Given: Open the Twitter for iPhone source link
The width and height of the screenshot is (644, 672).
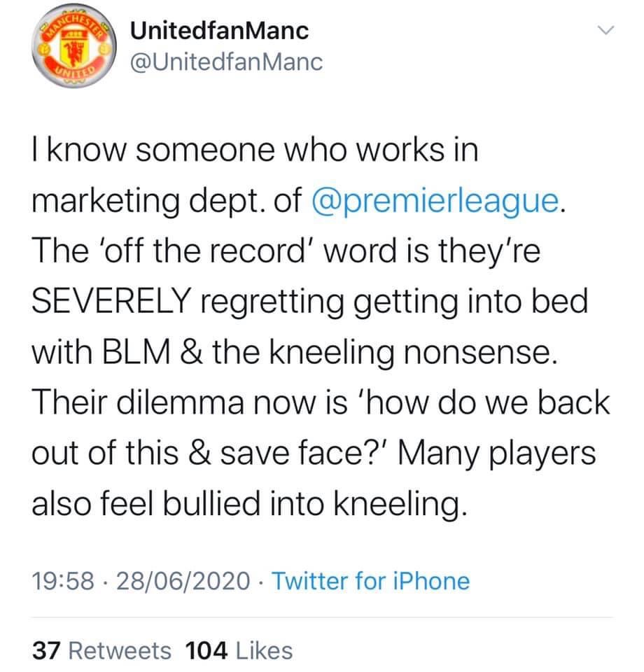Looking at the screenshot, I should point(370,580).
